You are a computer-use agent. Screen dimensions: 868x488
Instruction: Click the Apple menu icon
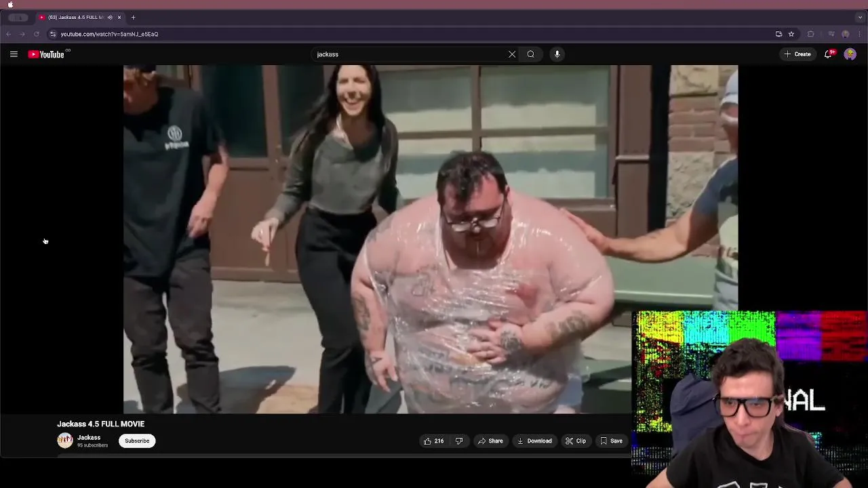point(10,4)
